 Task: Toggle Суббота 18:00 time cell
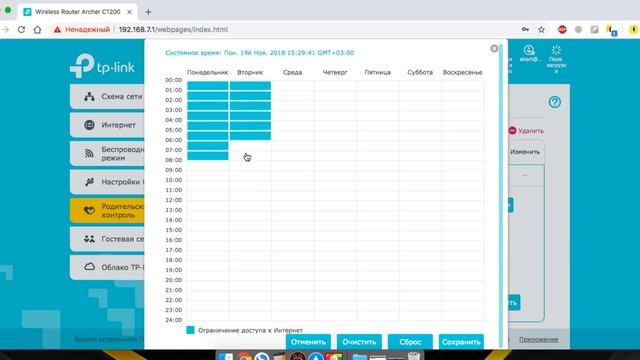(x=420, y=266)
